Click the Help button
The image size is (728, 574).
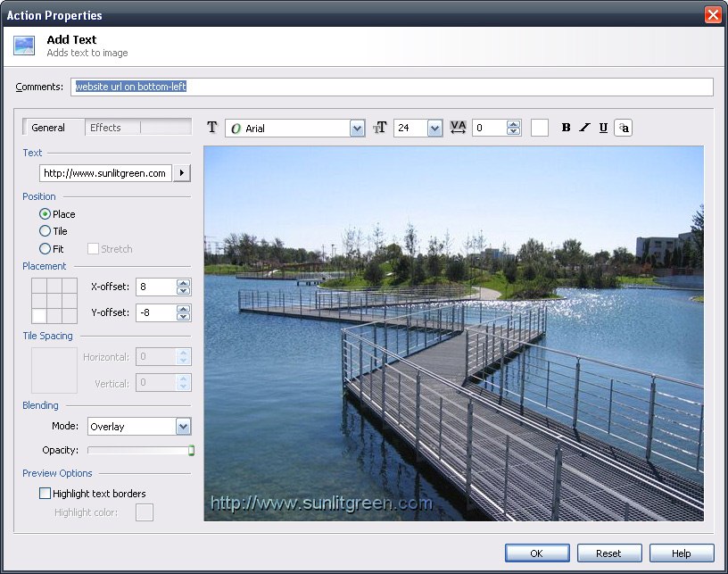(682, 553)
